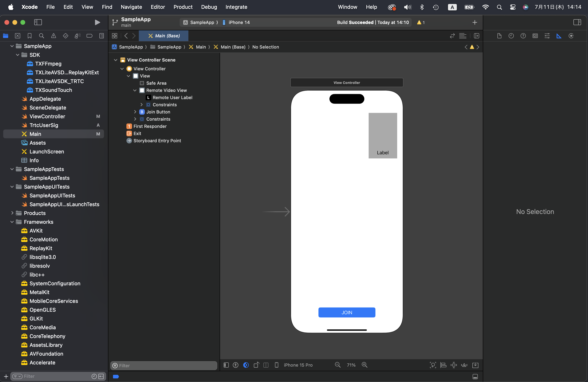Expand the Join Button outline item

pyautogui.click(x=135, y=112)
